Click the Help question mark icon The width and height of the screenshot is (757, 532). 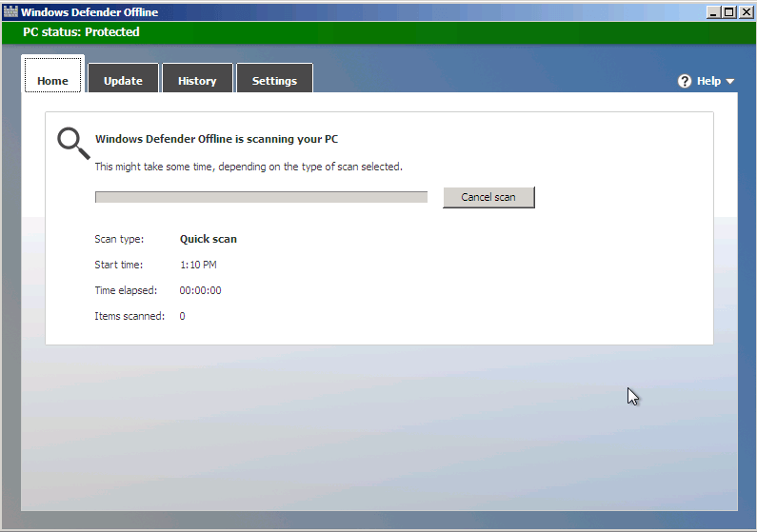tap(684, 81)
